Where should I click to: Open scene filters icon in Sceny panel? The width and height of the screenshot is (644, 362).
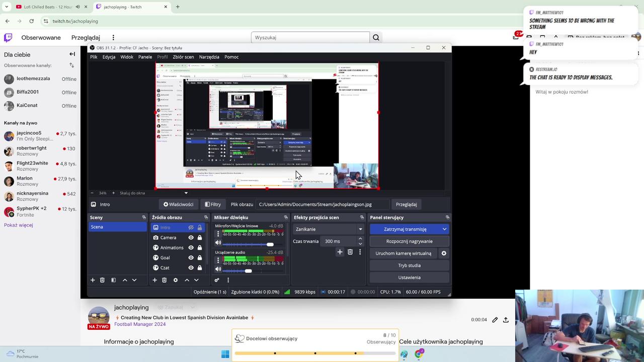pyautogui.click(x=113, y=280)
